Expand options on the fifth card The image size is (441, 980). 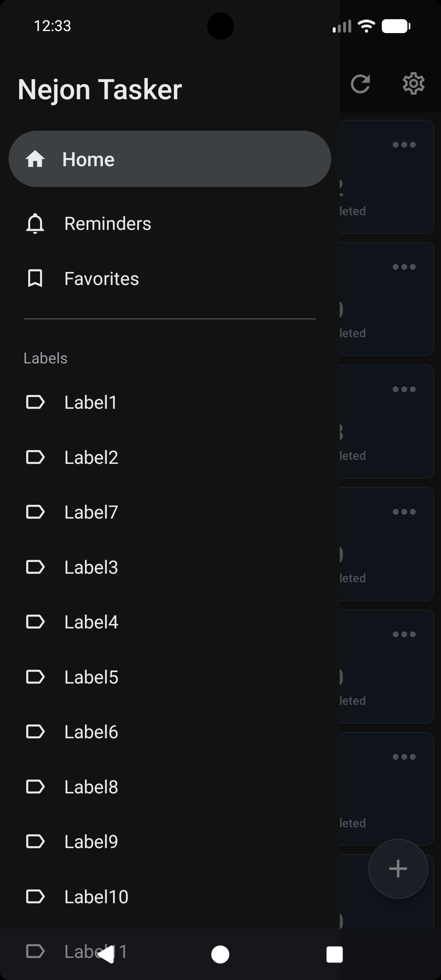[404, 634]
